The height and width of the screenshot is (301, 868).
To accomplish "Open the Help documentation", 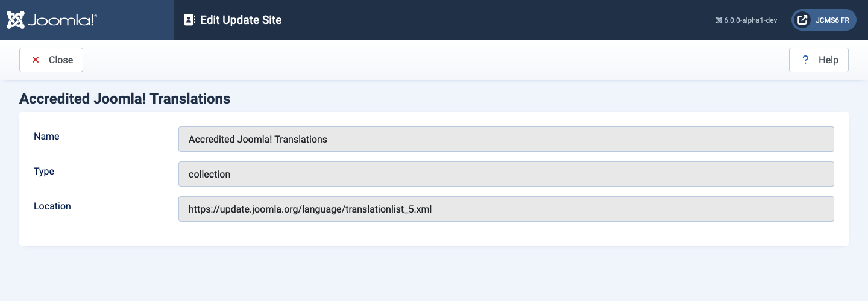I will pos(819,60).
